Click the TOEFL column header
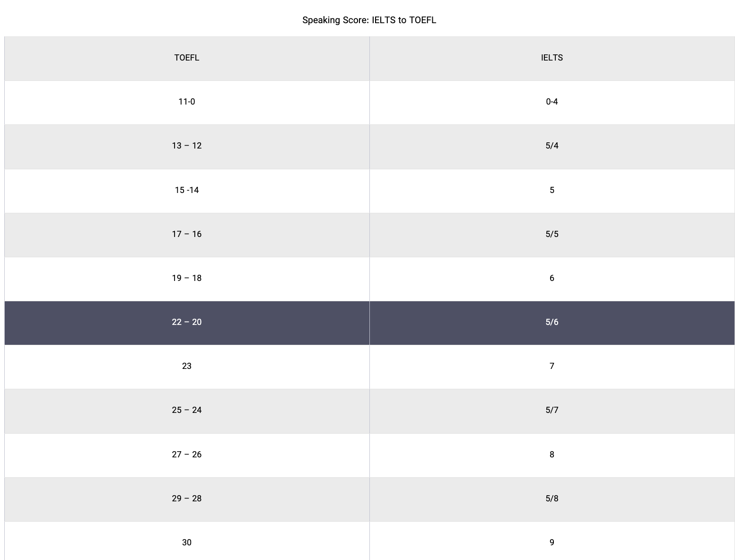735x560 pixels. 187,58
